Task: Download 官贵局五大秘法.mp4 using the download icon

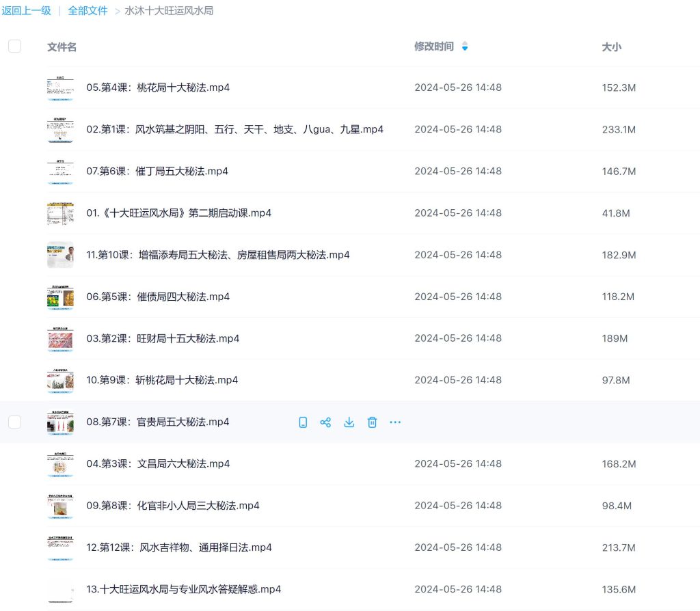Action: 349,422
